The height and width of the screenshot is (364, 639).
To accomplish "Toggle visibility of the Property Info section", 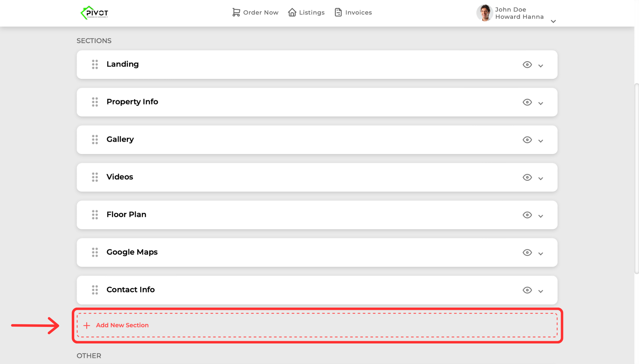I will coord(527,102).
